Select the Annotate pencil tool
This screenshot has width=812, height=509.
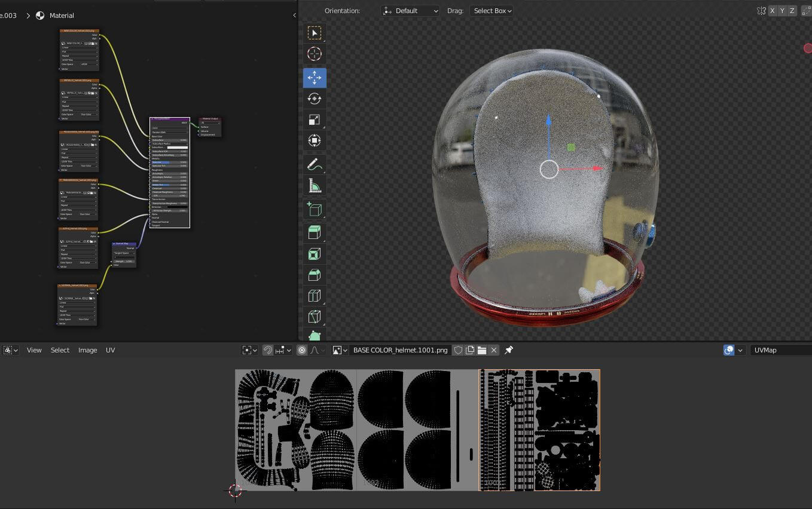(x=315, y=164)
